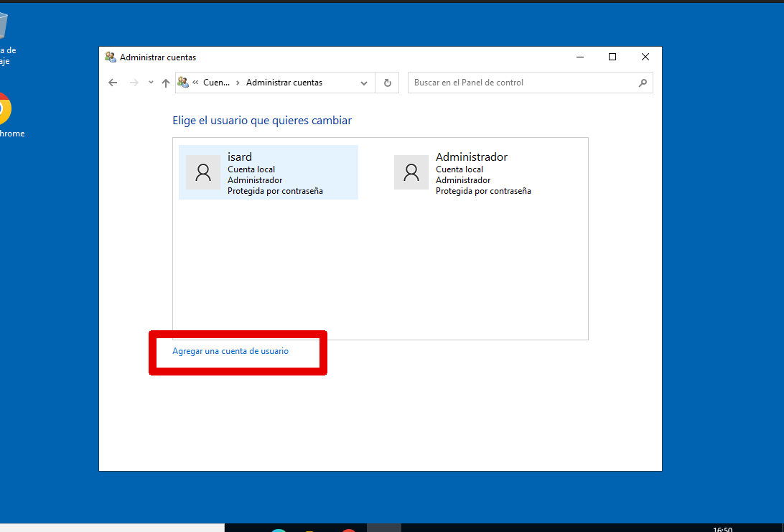Select 'Administrar cuentas' breadcrumb in address bar
This screenshot has height=532, width=784.
point(284,83)
